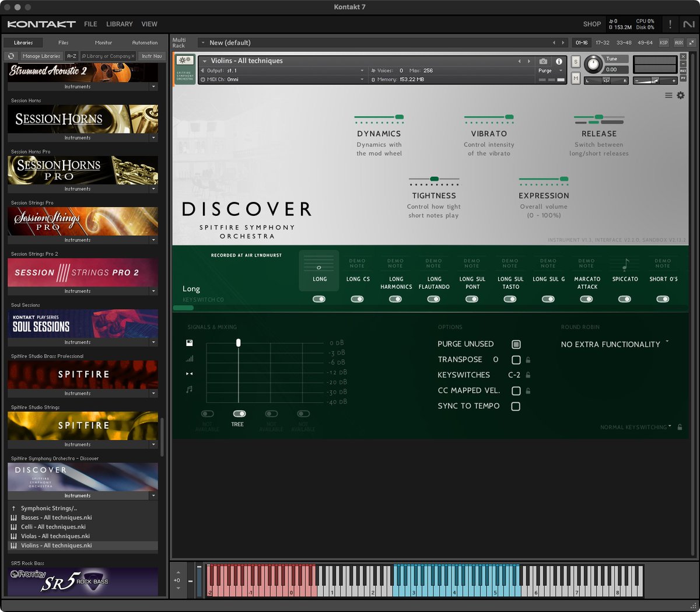Go to previous instrument arrow in Violins header

click(x=519, y=61)
